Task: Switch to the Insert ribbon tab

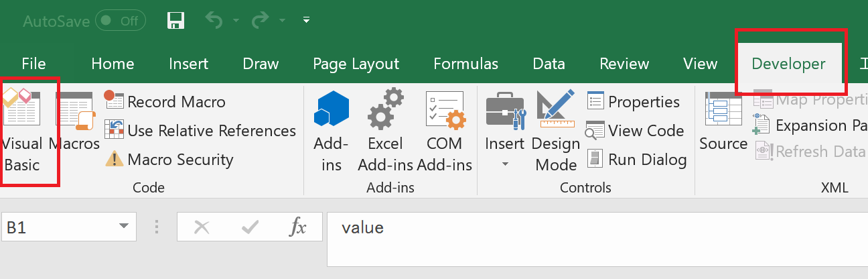Action: point(188,64)
